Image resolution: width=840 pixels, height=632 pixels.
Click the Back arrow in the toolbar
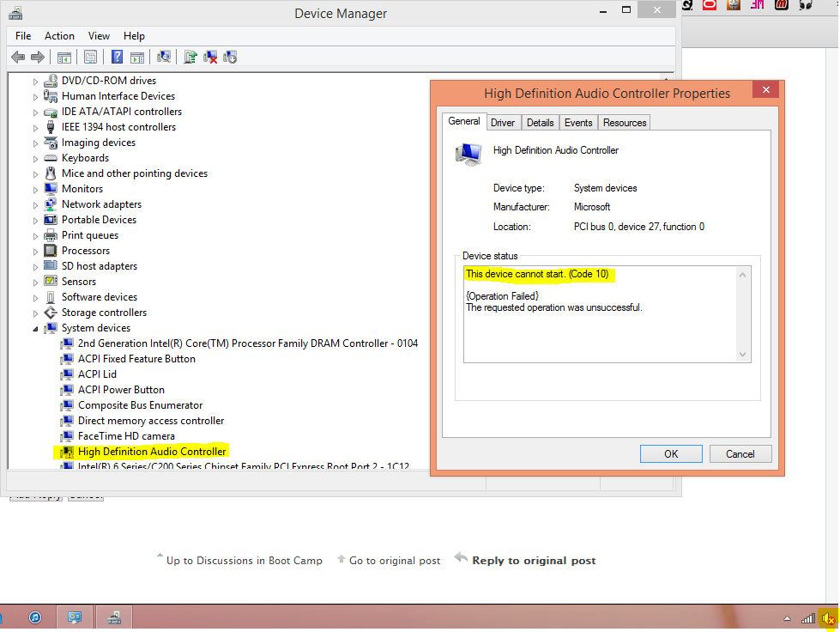click(18, 57)
